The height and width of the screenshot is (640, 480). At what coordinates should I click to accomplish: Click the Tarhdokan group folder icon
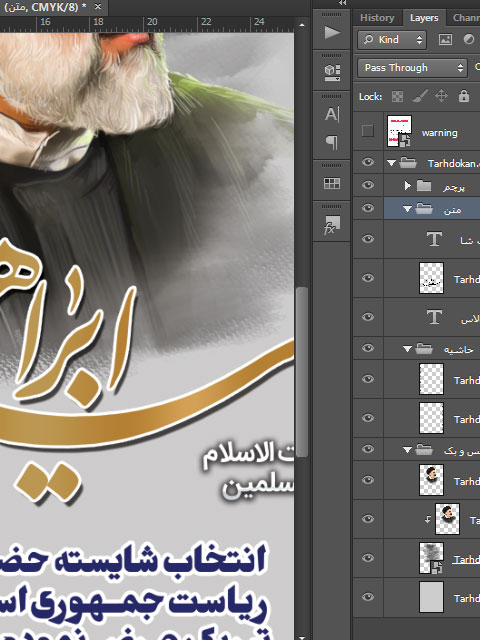tap(408, 163)
